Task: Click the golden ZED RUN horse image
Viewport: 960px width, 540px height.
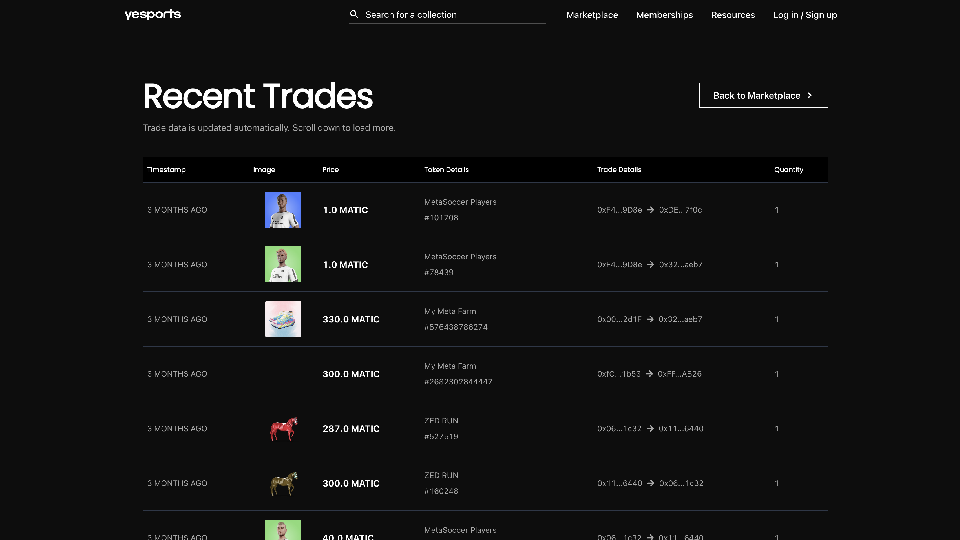Action: [x=283, y=484]
